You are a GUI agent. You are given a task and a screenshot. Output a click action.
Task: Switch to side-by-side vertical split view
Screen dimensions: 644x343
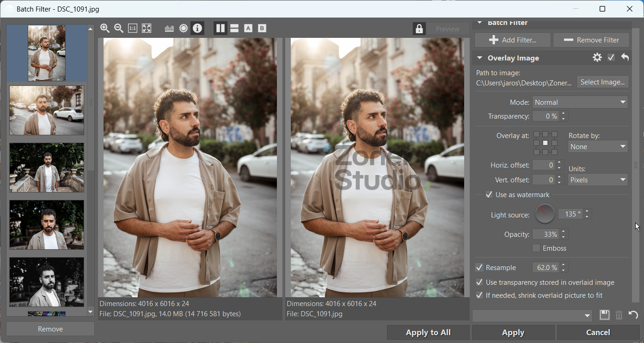[221, 29]
